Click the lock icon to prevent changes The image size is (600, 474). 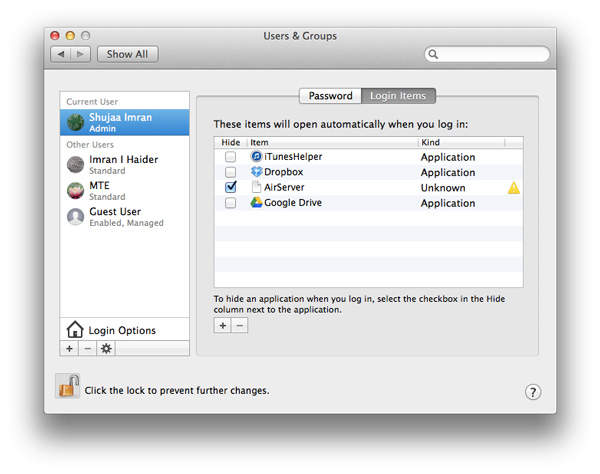click(68, 386)
